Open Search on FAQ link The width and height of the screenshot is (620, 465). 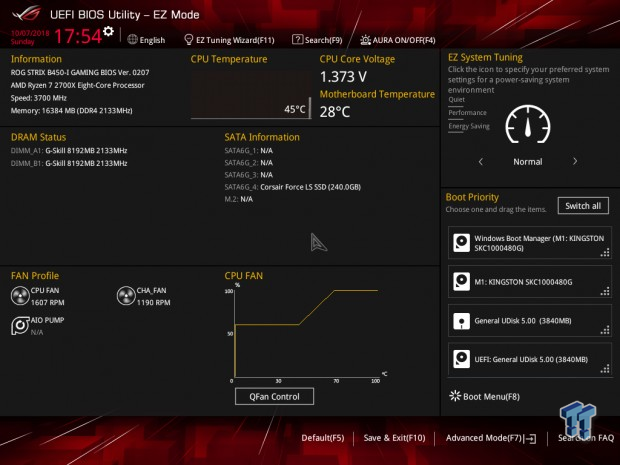click(586, 438)
